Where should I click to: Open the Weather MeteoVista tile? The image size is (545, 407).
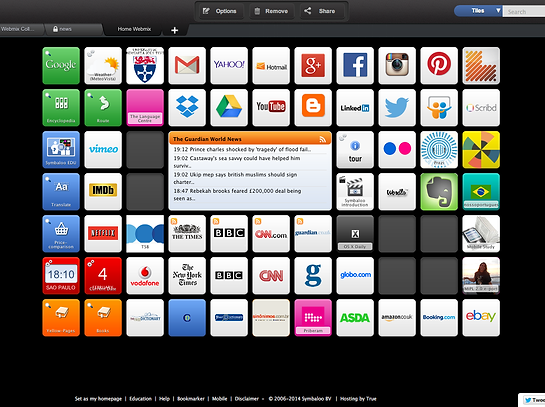103,66
